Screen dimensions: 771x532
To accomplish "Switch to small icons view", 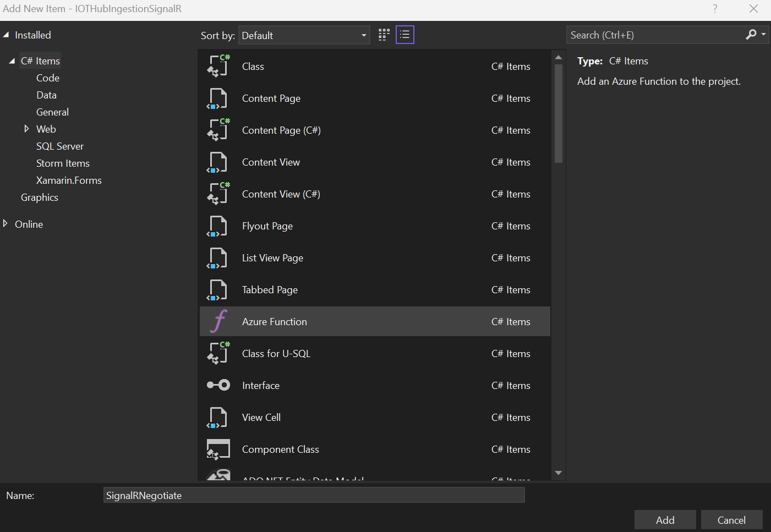I will (384, 35).
